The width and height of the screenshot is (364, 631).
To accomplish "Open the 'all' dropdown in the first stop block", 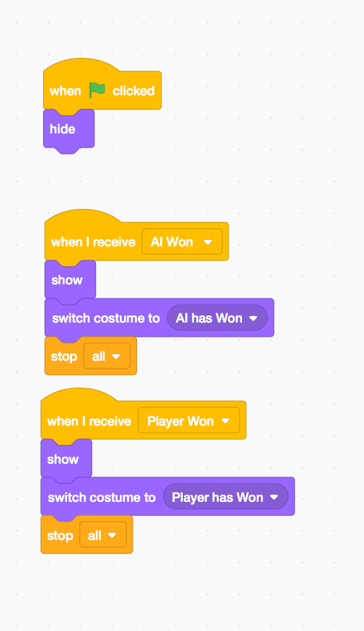I will pyautogui.click(x=107, y=356).
